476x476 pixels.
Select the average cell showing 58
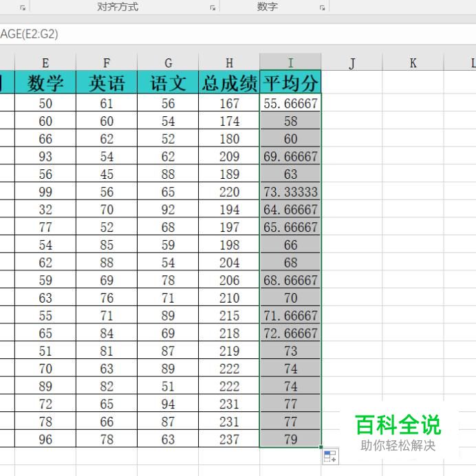click(x=290, y=120)
